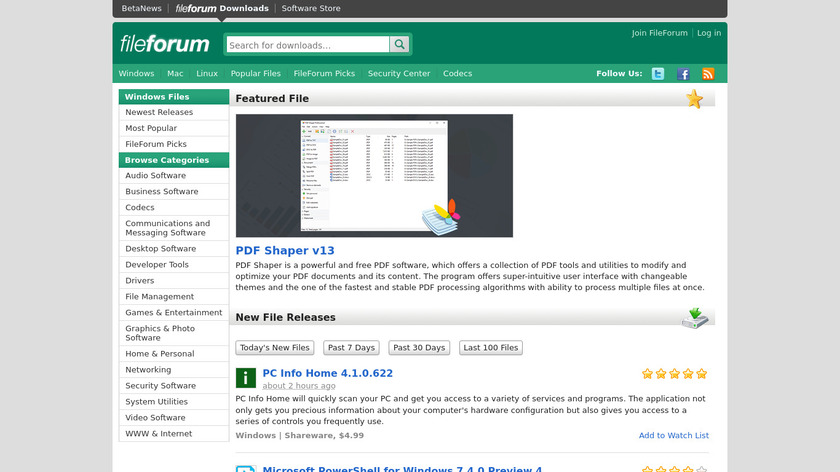840x472 pixels.
Task: Open the Linux nav tab
Action: [x=207, y=73]
